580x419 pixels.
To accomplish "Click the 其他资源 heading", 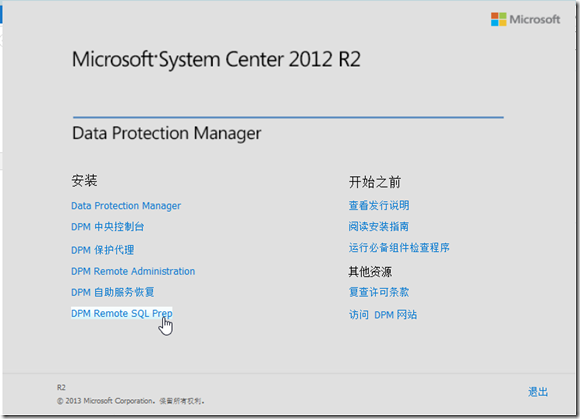I will pyautogui.click(x=370, y=272).
